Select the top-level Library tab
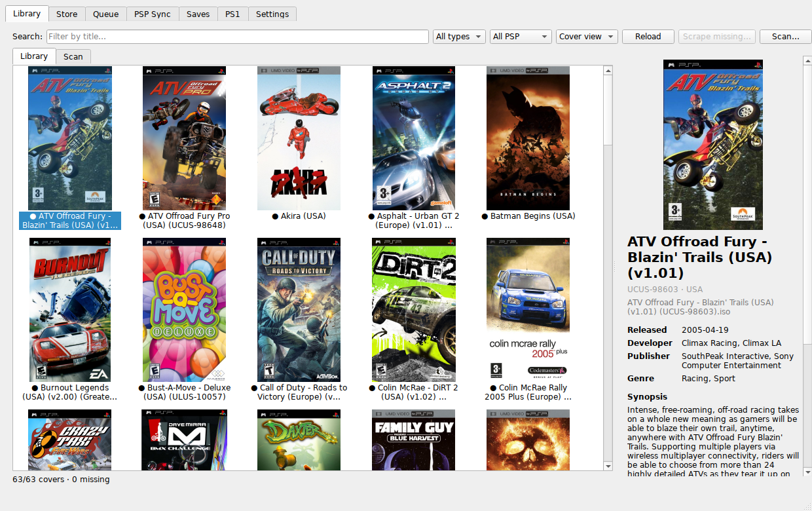This screenshot has height=511, width=812. click(x=27, y=13)
